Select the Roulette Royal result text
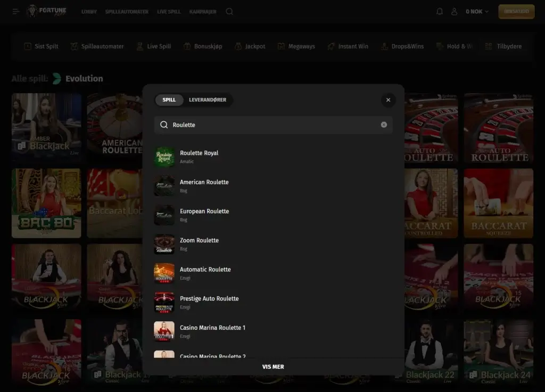 click(199, 153)
